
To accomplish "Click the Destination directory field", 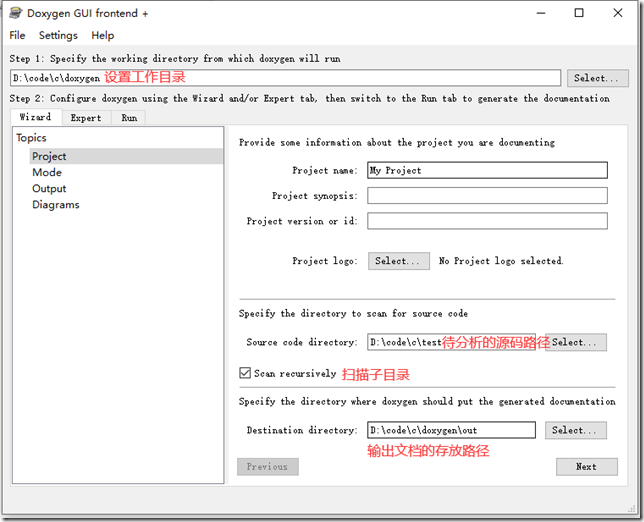I will pyautogui.click(x=451, y=430).
